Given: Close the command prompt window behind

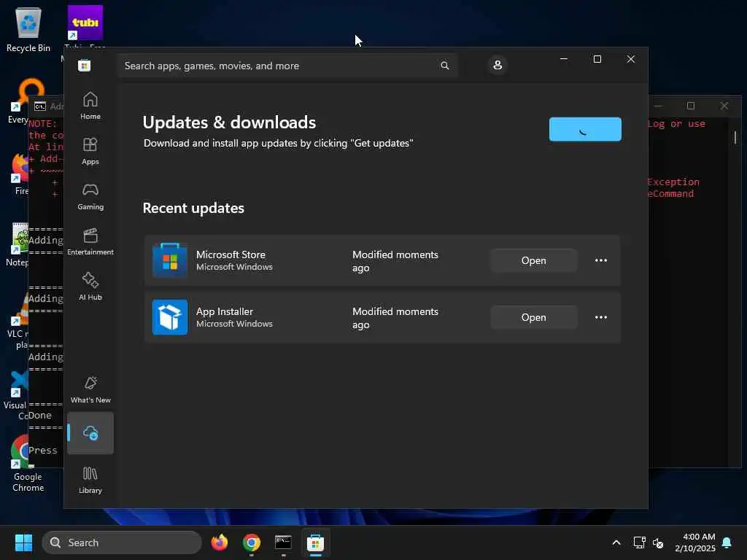Looking at the screenshot, I should tap(724, 106).
